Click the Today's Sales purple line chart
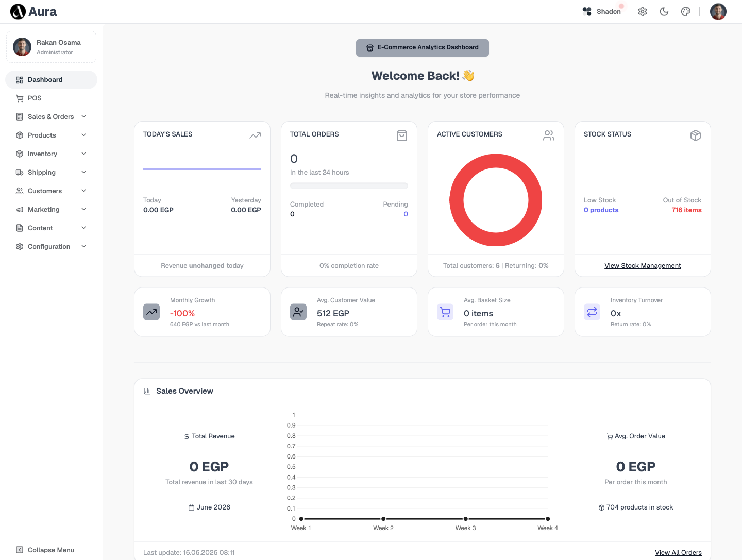Image resolution: width=742 pixels, height=560 pixels. tap(202, 169)
